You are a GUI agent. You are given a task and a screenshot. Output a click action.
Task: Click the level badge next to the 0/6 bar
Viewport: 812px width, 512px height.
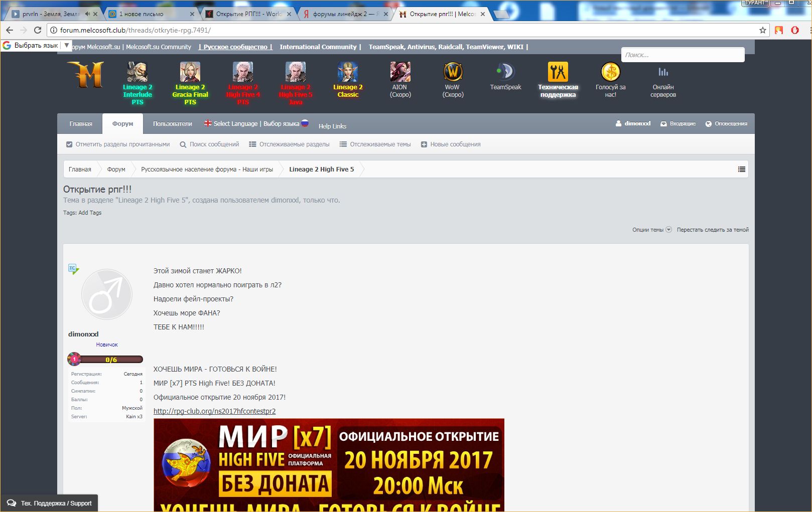click(74, 359)
